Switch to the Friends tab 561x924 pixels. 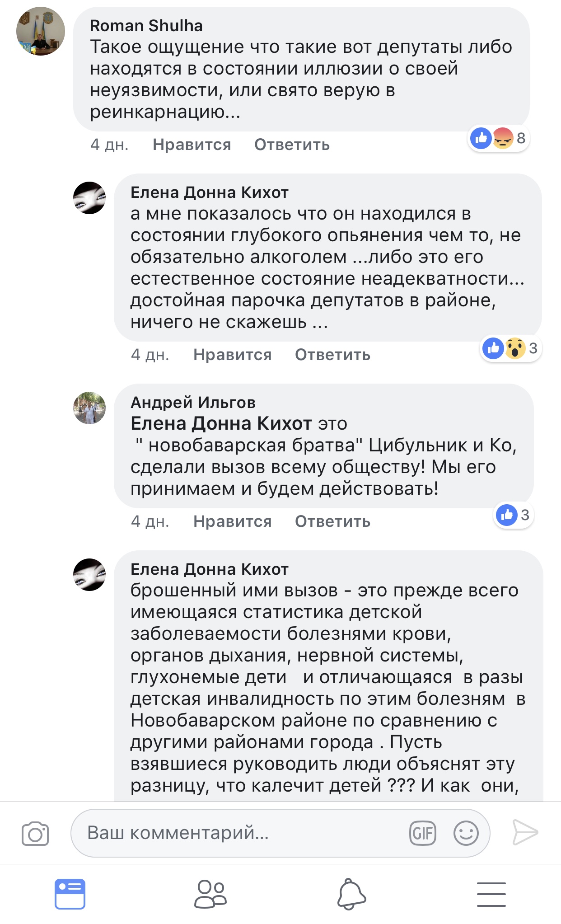210,894
